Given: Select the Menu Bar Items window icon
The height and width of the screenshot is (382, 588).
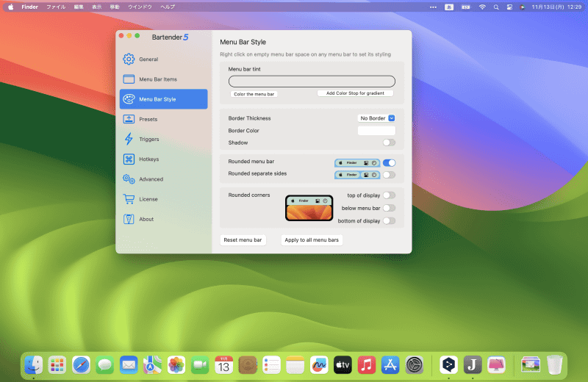Looking at the screenshot, I should (x=129, y=79).
